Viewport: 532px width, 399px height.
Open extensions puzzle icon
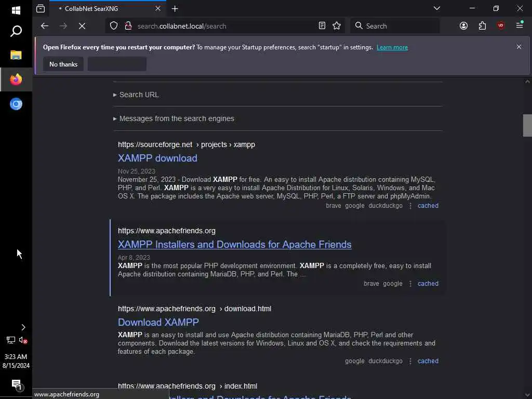click(x=482, y=26)
